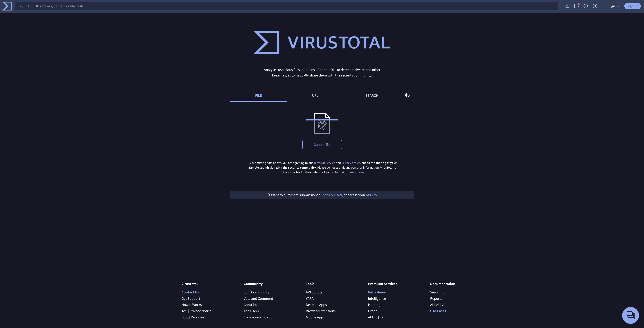The height and width of the screenshot is (328, 644).
Task: Open the API key link
Action: [371, 195]
